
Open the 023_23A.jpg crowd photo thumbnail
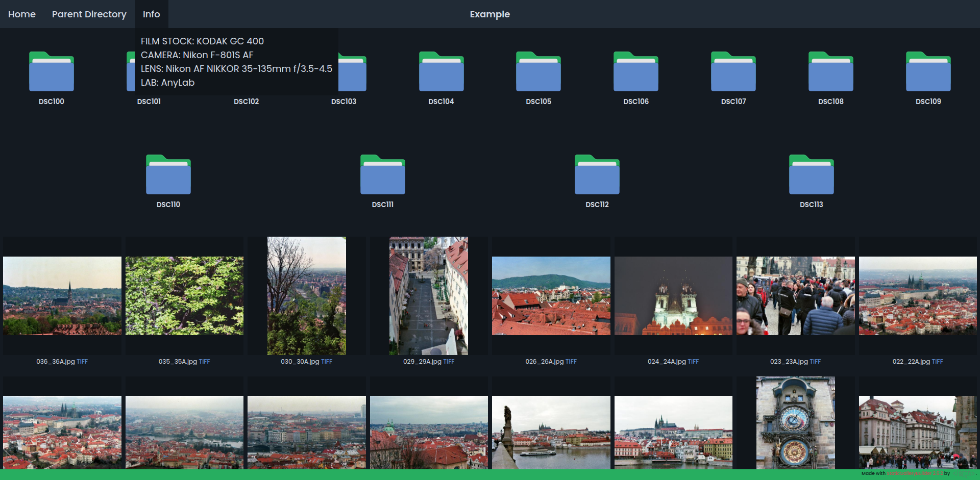795,296
